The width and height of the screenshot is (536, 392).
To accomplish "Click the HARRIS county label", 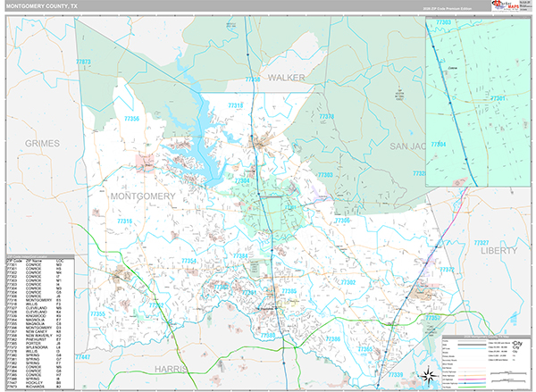I will click(171, 369).
